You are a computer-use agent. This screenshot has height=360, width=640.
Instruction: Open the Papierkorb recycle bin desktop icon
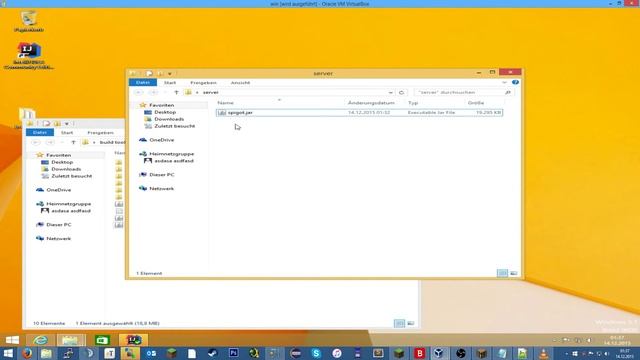click(x=29, y=21)
